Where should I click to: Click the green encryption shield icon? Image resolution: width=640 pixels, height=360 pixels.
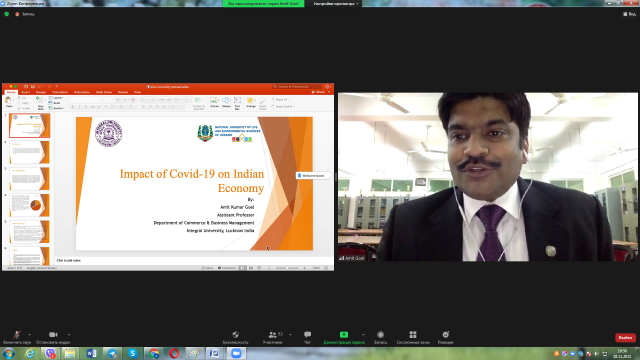[x=7, y=14]
